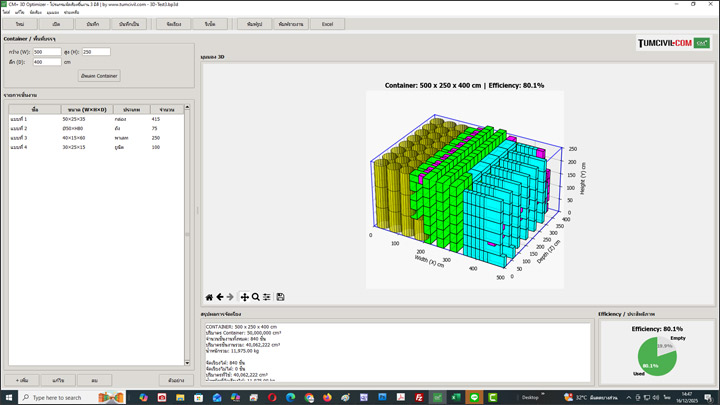Open the แก้ไข menu
720x405 pixels.
click(20, 12)
